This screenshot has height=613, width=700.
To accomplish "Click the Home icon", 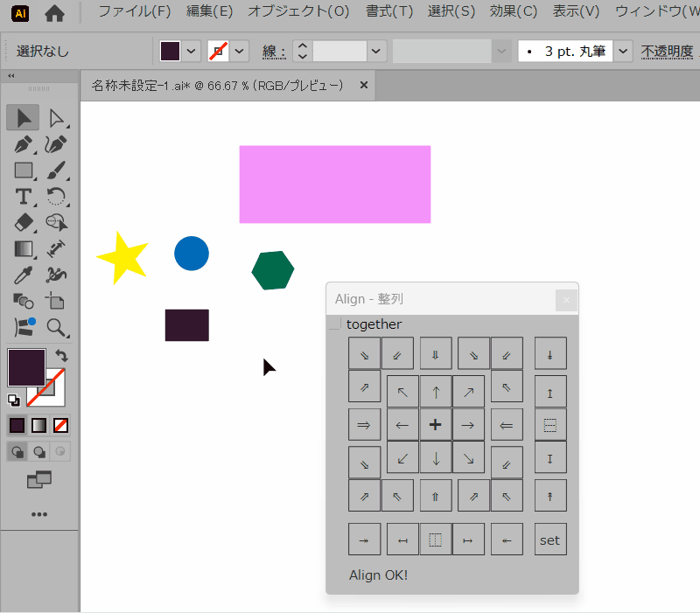I will pos(54,13).
